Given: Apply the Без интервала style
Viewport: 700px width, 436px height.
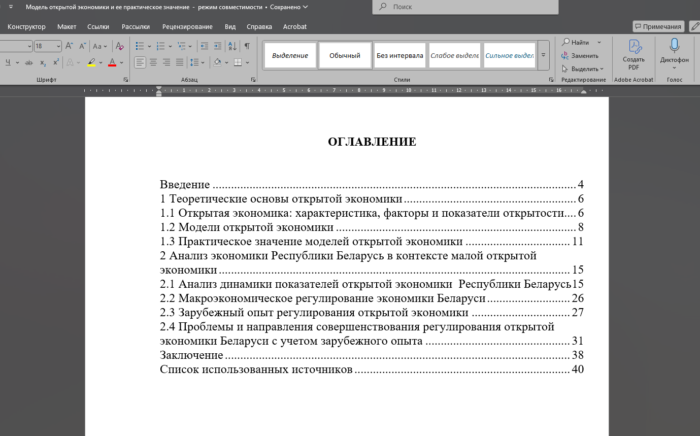Looking at the screenshot, I should pyautogui.click(x=400, y=55).
